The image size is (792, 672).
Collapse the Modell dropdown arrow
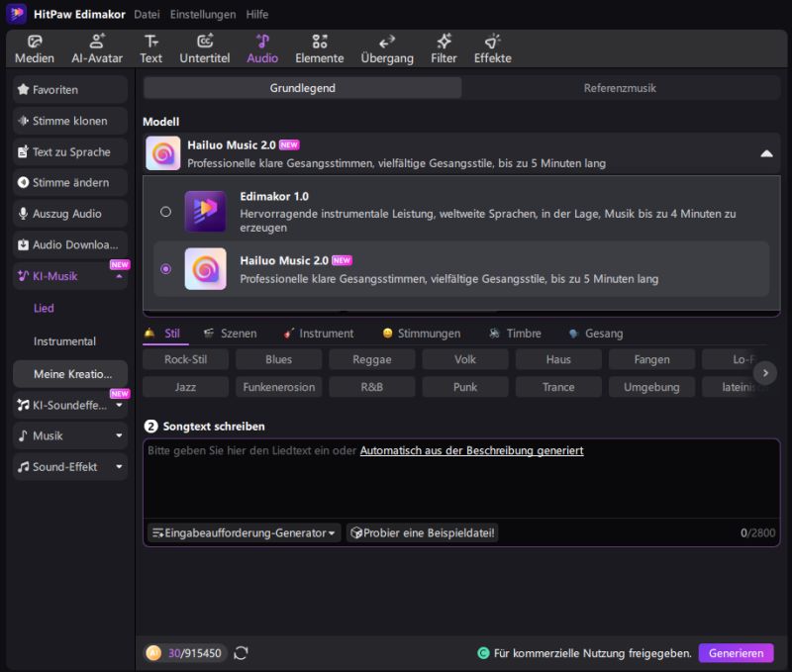click(765, 153)
